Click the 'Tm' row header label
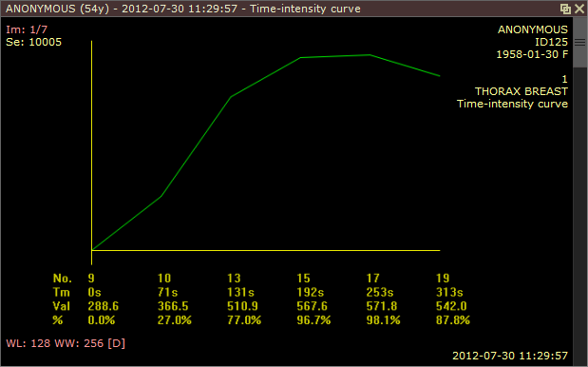Image resolution: width=588 pixels, height=367 pixels. (x=61, y=292)
